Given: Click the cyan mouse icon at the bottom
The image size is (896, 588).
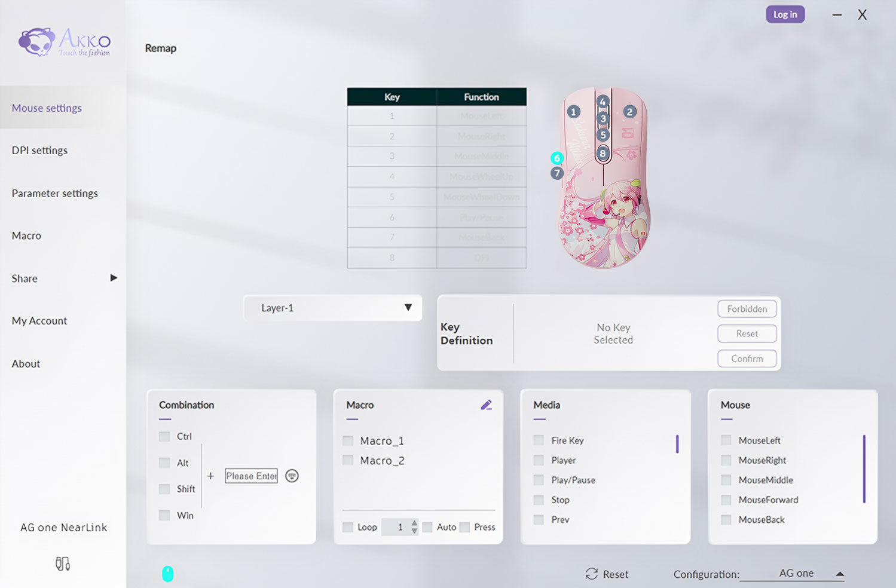Looking at the screenshot, I should coord(168,574).
